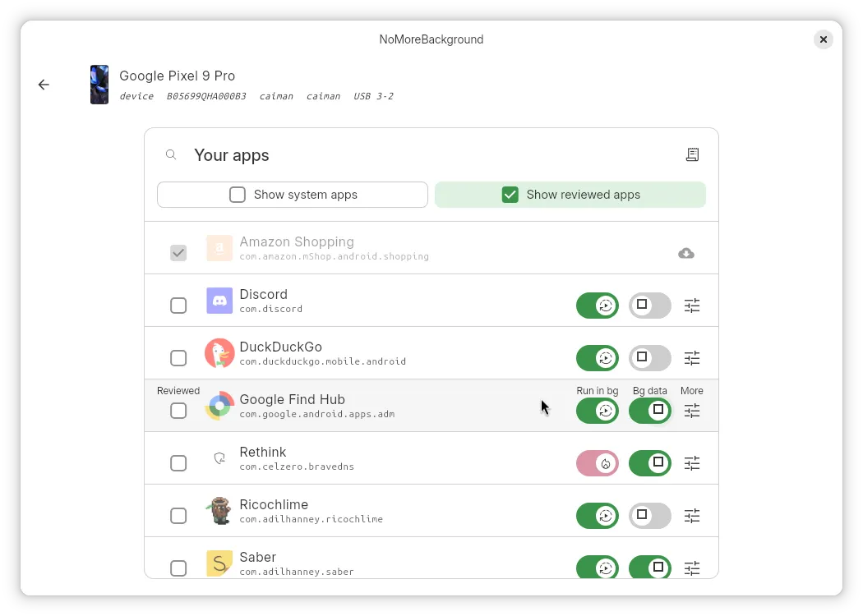The width and height of the screenshot is (863, 616).
Task: Click the Amazon Shopping app name
Action: pos(297,242)
